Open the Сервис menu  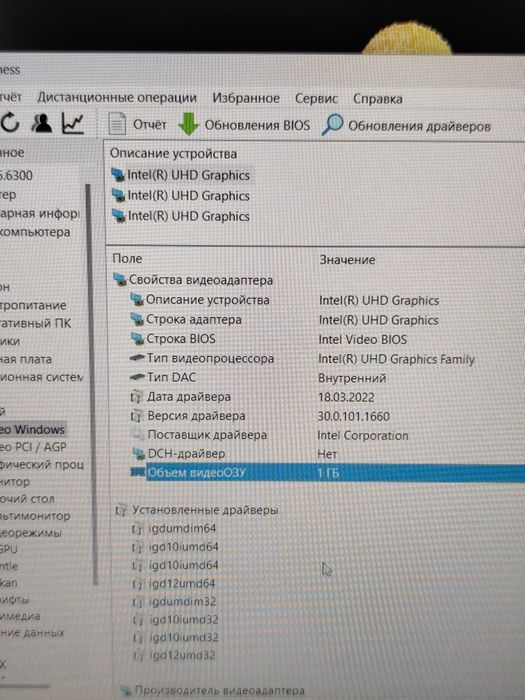[x=316, y=98]
